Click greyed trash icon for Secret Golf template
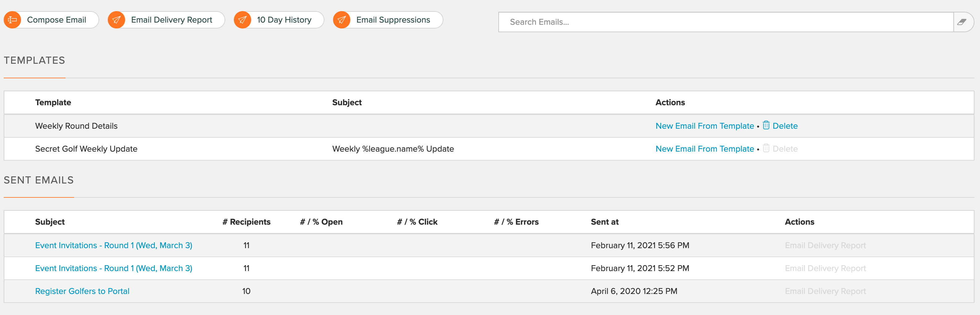Viewport: 980px width, 315px height. click(x=766, y=148)
